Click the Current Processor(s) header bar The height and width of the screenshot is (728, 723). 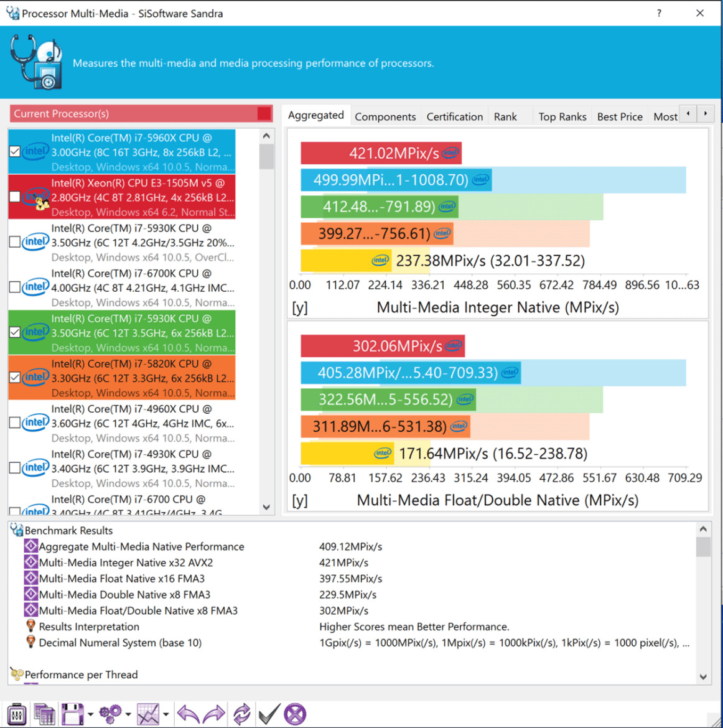click(141, 113)
